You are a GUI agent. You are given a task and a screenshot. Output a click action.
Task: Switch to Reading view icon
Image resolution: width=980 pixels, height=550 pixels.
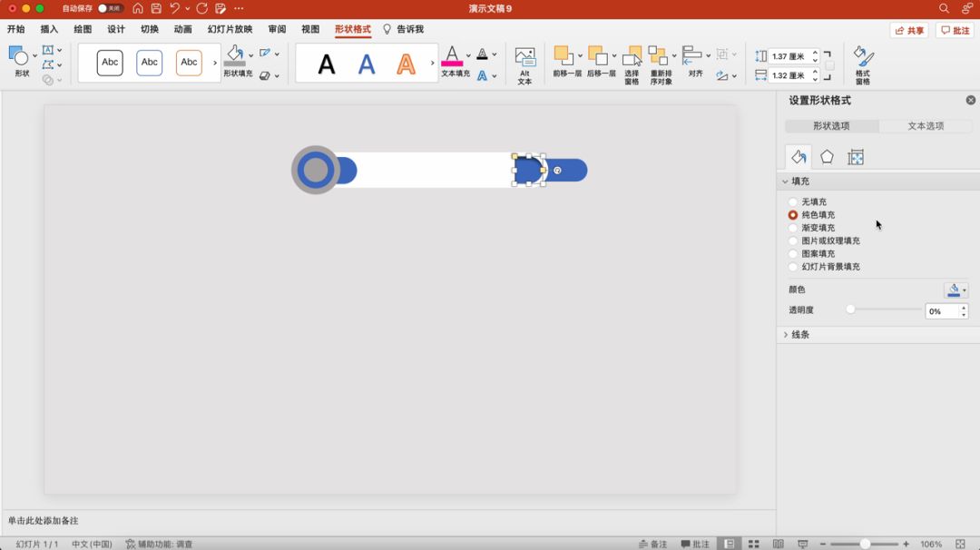[x=779, y=544]
